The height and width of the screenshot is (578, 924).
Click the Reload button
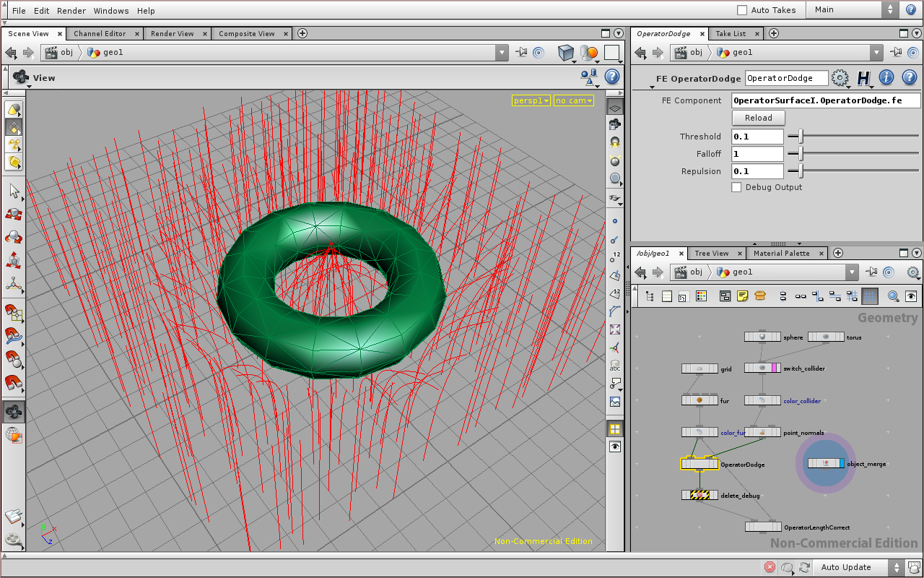point(759,118)
